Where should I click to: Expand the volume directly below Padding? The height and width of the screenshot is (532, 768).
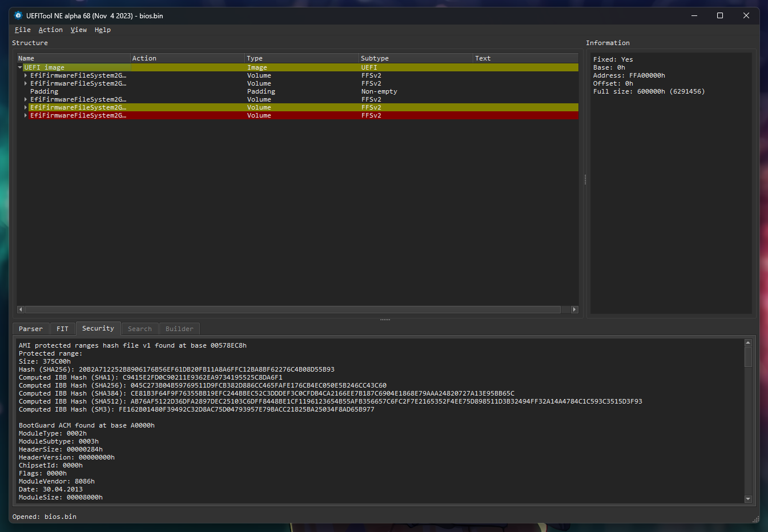coord(26,99)
